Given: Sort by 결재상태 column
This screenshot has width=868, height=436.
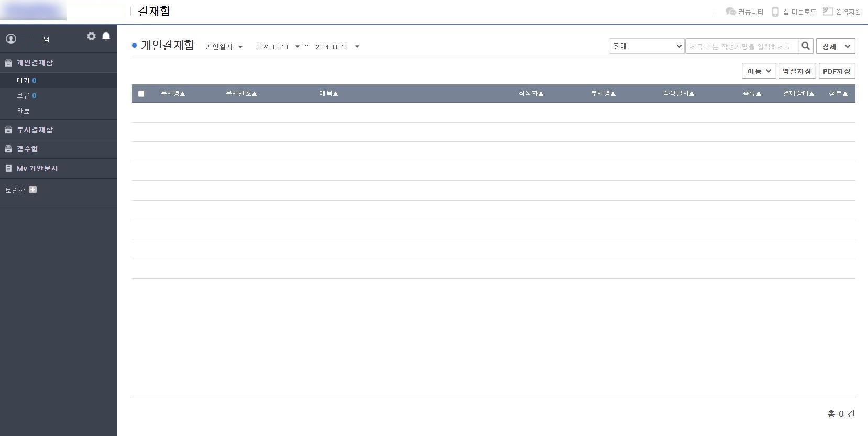Looking at the screenshot, I should point(798,93).
